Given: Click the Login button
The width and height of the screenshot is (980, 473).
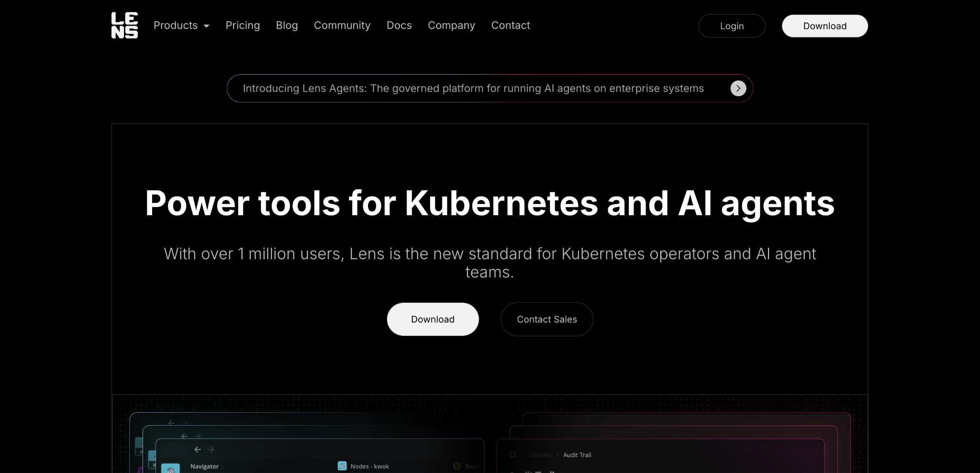Looking at the screenshot, I should coord(732,26).
